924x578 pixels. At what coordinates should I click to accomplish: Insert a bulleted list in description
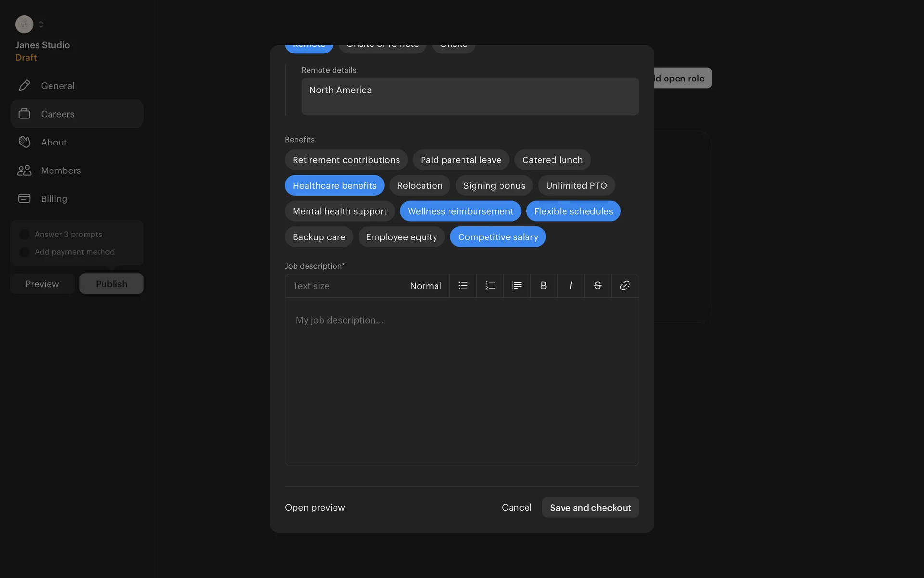tap(462, 286)
